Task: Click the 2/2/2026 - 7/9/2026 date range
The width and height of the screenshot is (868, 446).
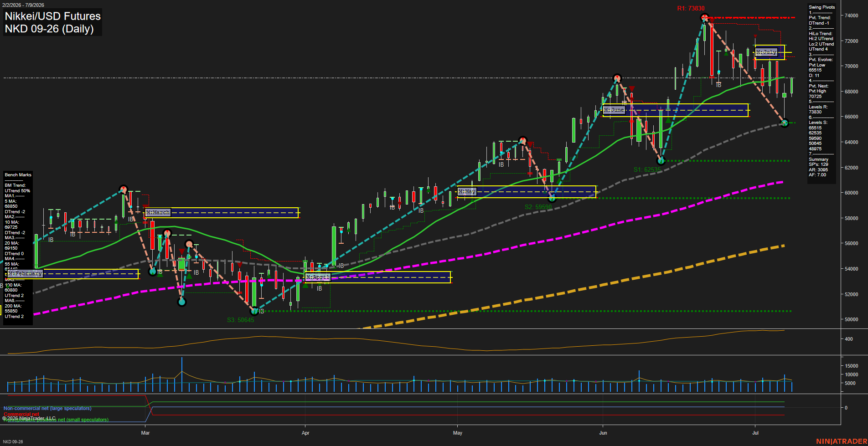Action: [x=23, y=5]
